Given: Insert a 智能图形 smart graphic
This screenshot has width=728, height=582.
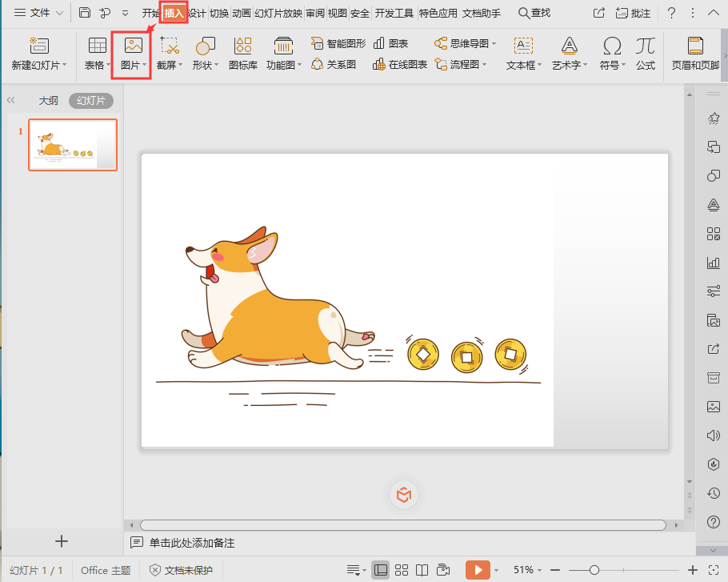Looking at the screenshot, I should (338, 43).
